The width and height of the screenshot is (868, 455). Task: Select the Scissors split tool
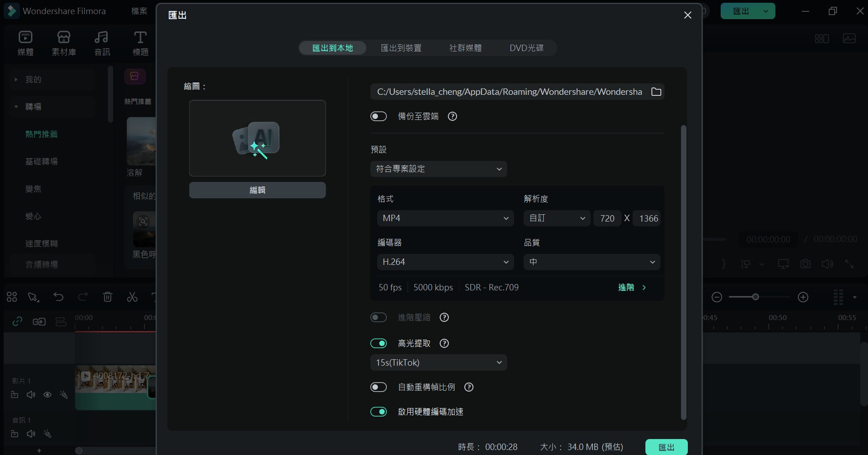point(132,297)
